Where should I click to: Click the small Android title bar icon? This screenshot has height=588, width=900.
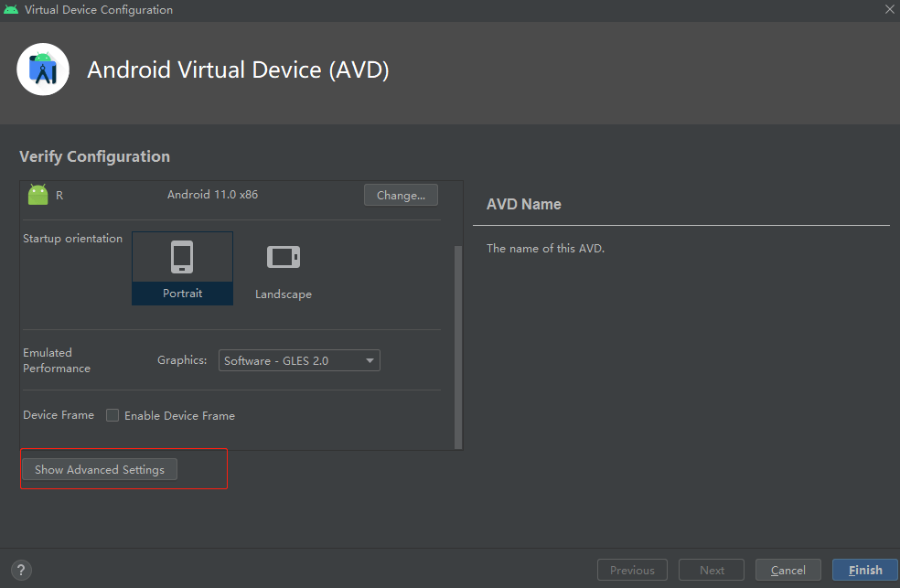pyautogui.click(x=11, y=10)
